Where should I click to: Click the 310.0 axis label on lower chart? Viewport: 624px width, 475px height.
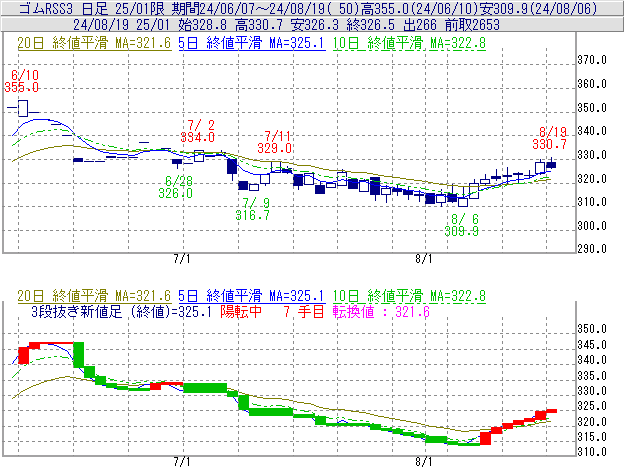click(592, 452)
